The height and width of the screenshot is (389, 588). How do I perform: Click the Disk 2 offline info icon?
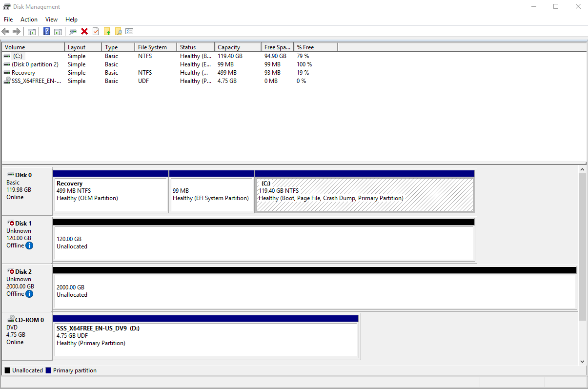(29, 294)
